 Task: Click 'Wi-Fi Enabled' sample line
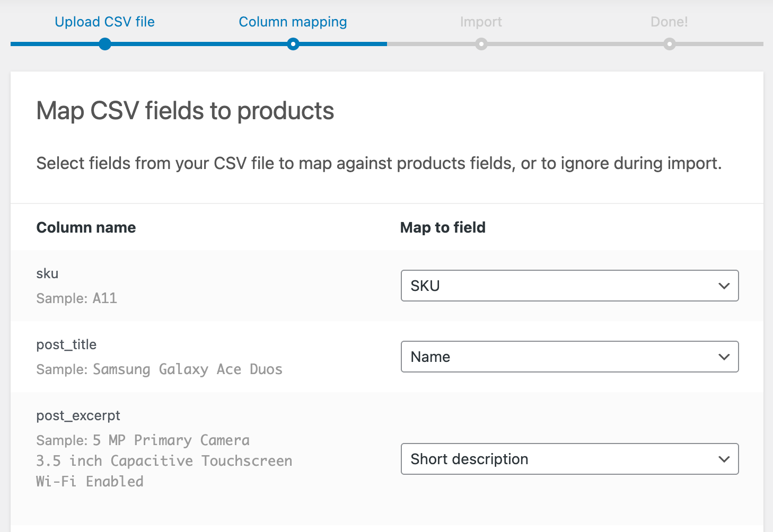pos(90,482)
